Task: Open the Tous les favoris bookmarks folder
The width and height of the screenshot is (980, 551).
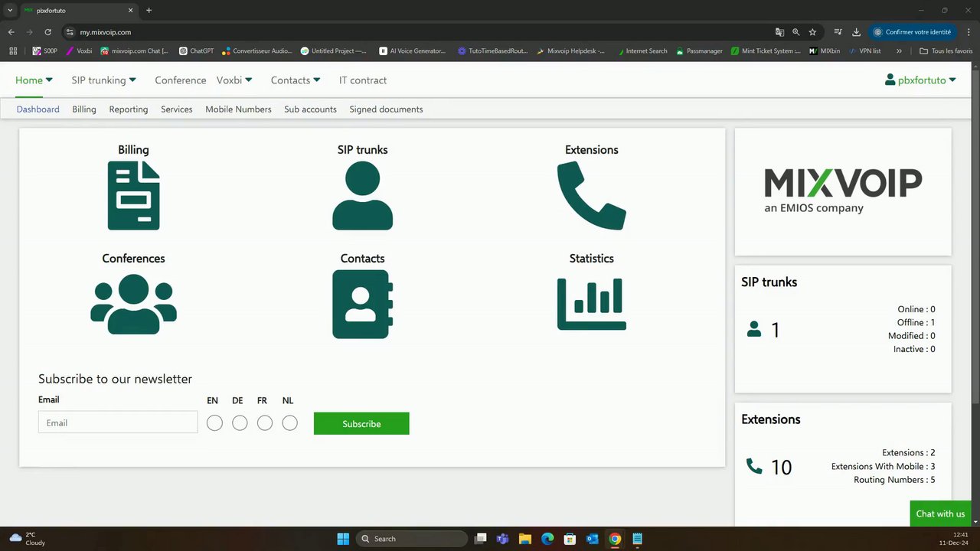Action: click(947, 51)
